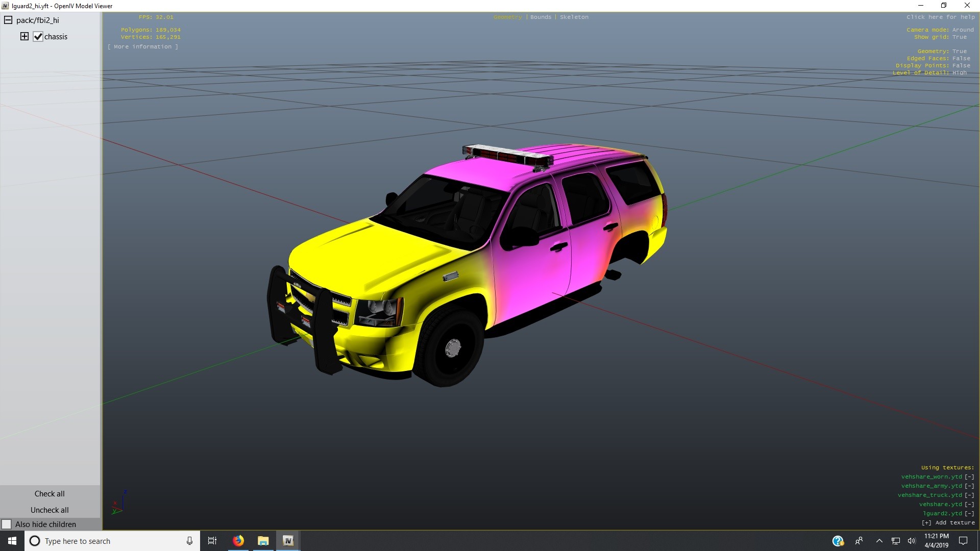980x551 pixels.
Task: Click the Check all button
Action: pos(50,494)
